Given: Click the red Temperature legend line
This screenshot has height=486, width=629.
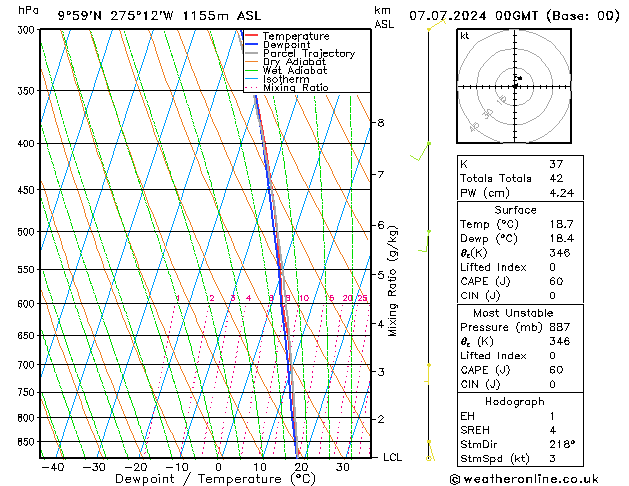Looking at the screenshot, I should (x=251, y=36).
